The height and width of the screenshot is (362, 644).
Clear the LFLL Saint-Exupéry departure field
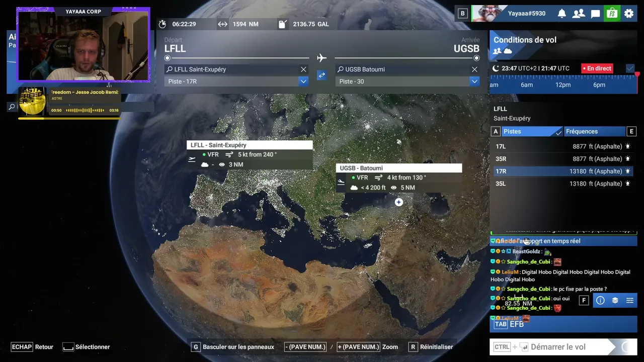[303, 69]
